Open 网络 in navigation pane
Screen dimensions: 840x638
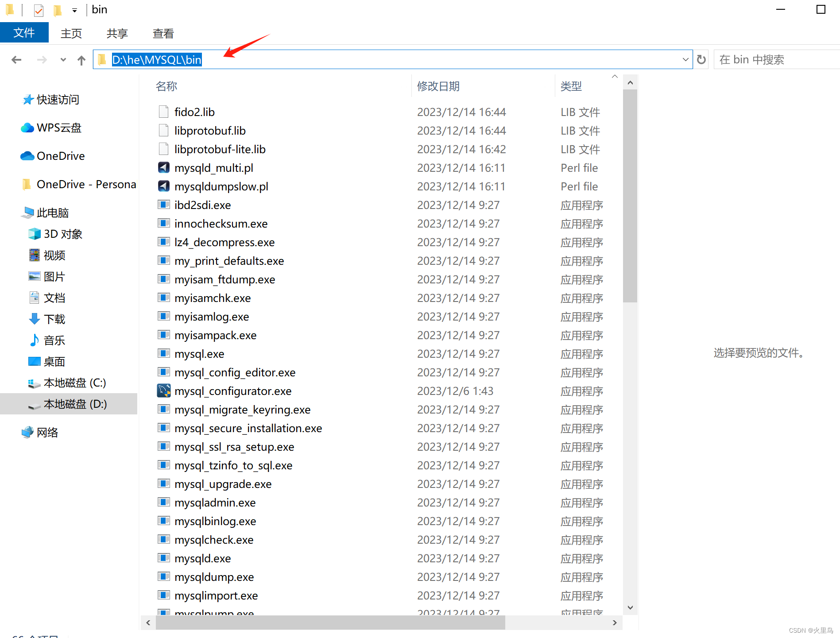[x=40, y=433]
